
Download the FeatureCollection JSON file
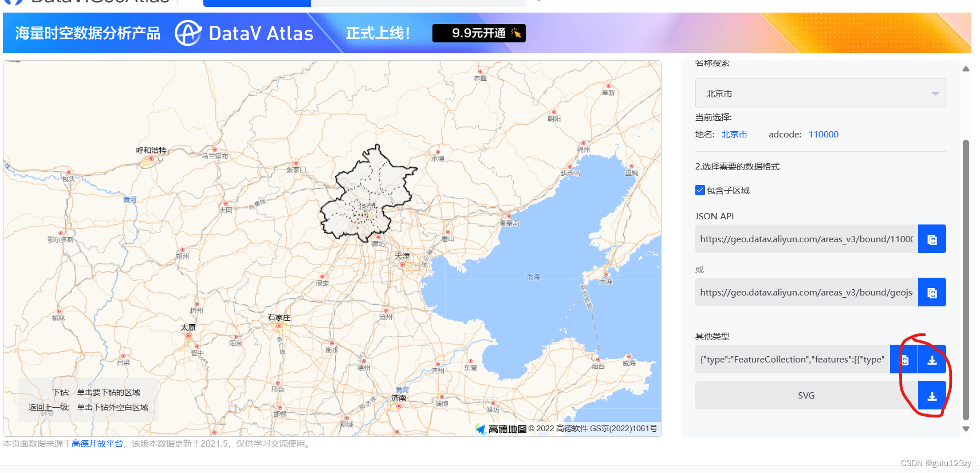point(932,360)
